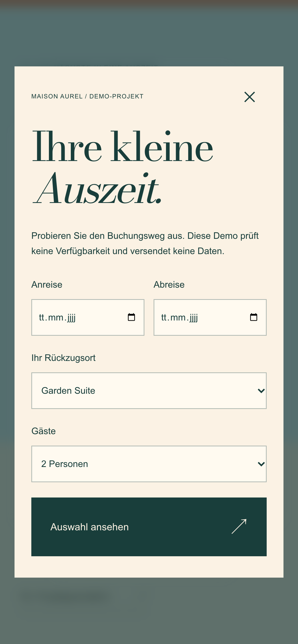Screen dimensions: 298x644
Task: Click the 'Ihr Rückzugsort' label
Action: coord(63,358)
